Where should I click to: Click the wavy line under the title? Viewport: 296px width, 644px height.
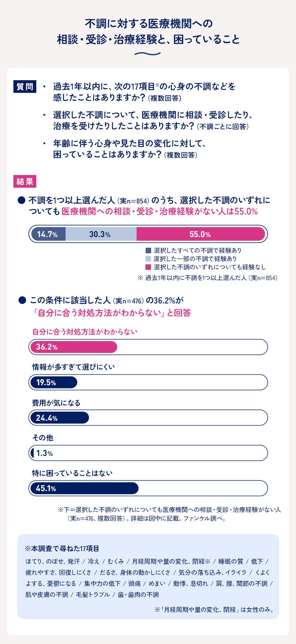[148, 54]
